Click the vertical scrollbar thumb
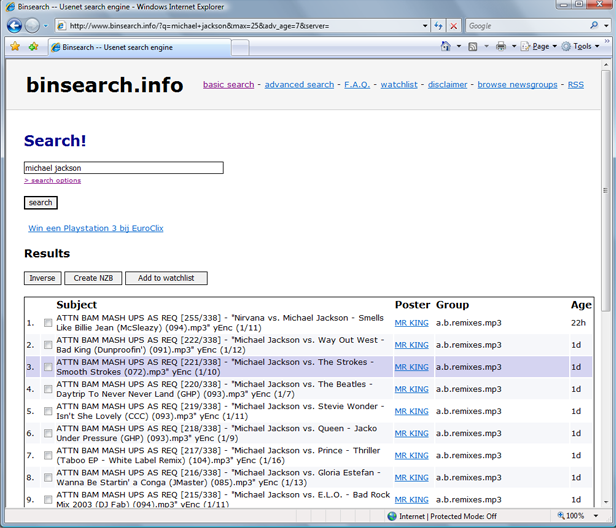 coord(606,191)
